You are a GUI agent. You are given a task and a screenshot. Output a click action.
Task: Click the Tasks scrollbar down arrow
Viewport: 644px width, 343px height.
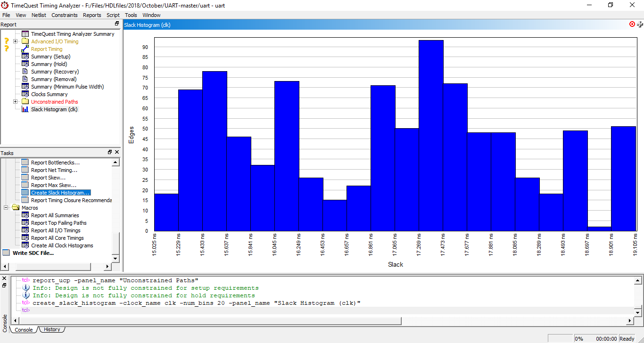116,258
